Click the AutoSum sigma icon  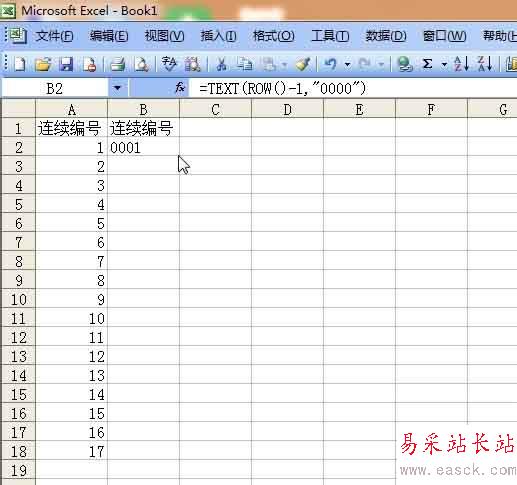(x=428, y=64)
